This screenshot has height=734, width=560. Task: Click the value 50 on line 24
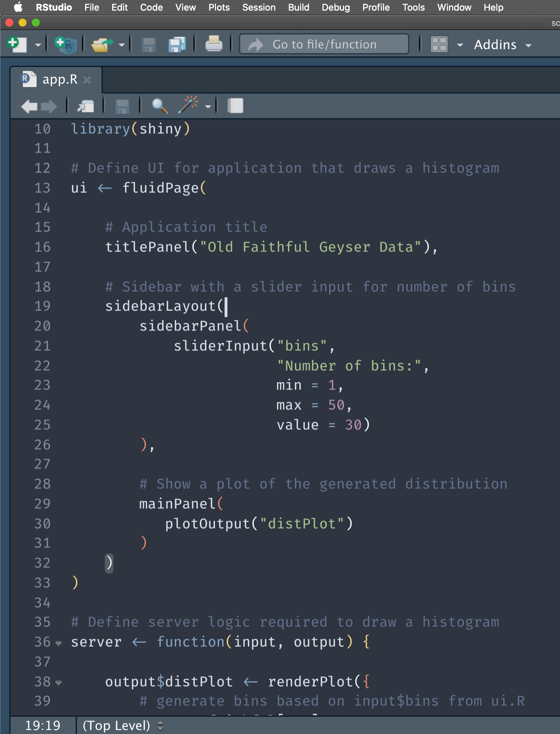(336, 405)
